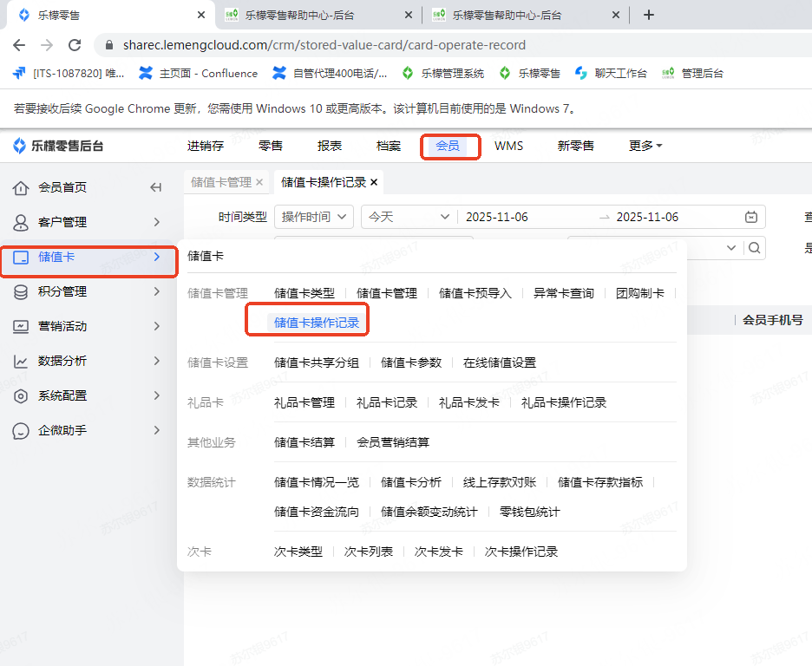Expand the 储值卡 sidebar chevron
This screenshot has width=812, height=666.
pyautogui.click(x=156, y=257)
